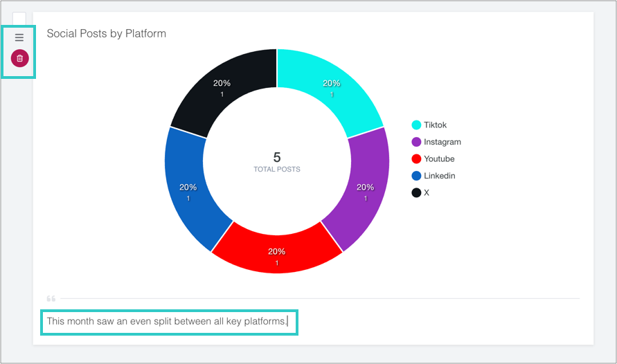Toggle the Instagram legend entry
This screenshot has width=617, height=364.
click(x=436, y=142)
